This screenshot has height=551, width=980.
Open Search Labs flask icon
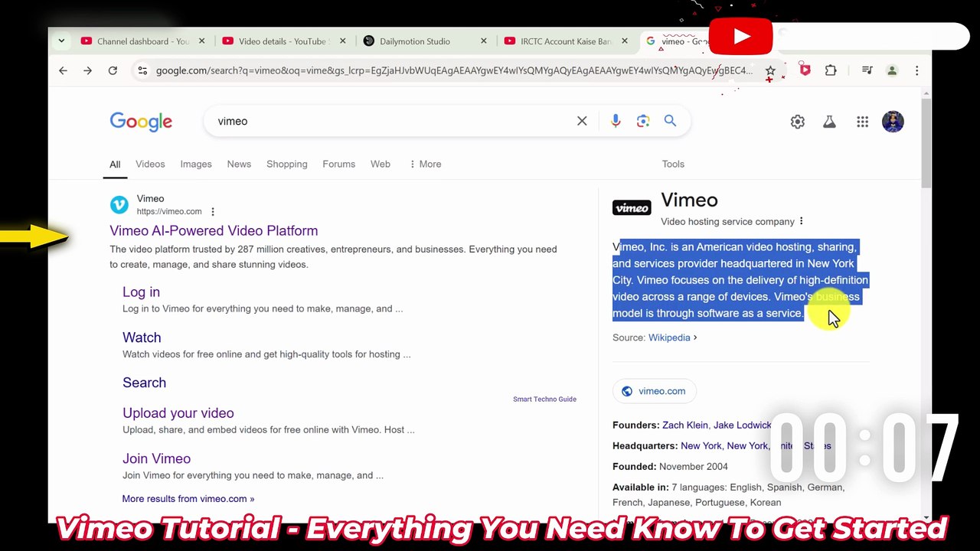tap(829, 122)
